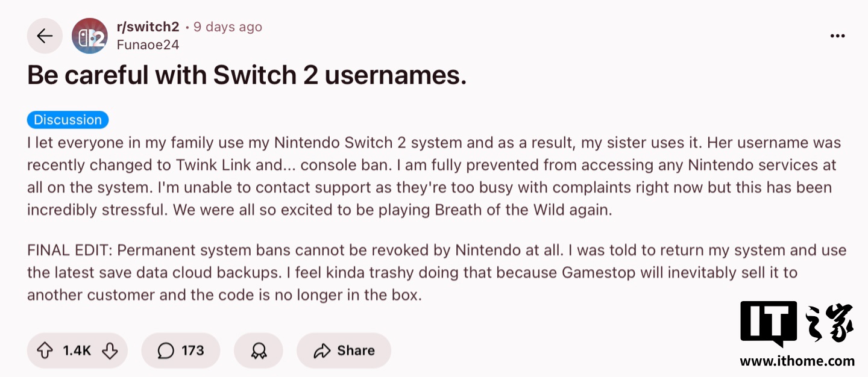This screenshot has height=377, width=868.
Task: Upvote the Switch 2 usernames post
Action: (45, 351)
